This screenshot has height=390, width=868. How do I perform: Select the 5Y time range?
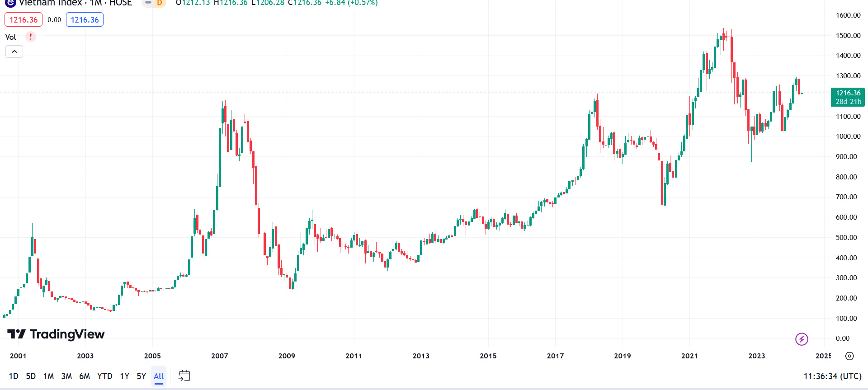coord(141,376)
